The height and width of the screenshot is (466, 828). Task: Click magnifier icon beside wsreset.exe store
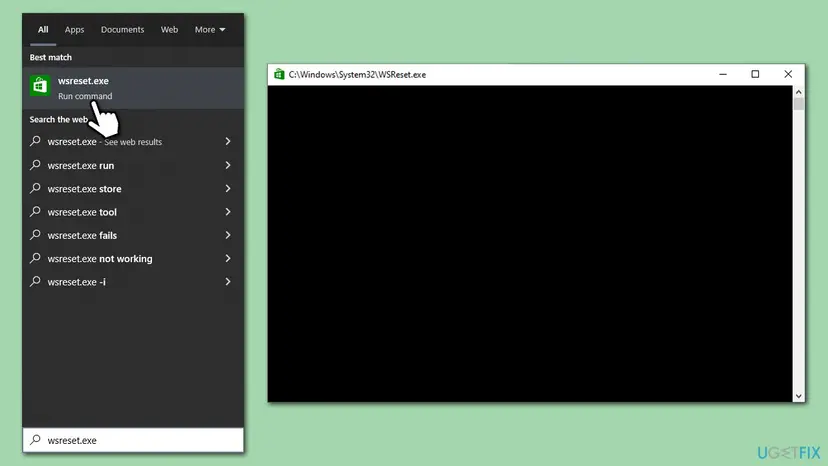point(35,188)
